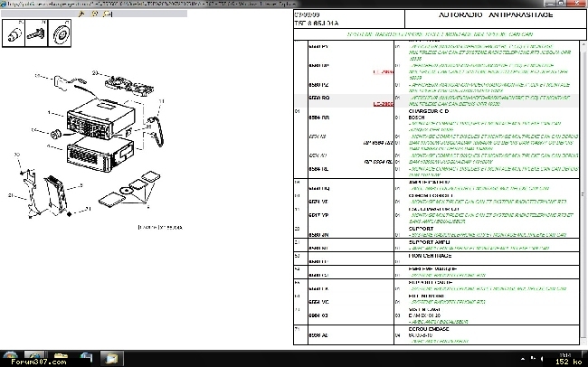Click the red link above part 6560 PZ
Viewport: 588px width, 367px height.
point(384,71)
